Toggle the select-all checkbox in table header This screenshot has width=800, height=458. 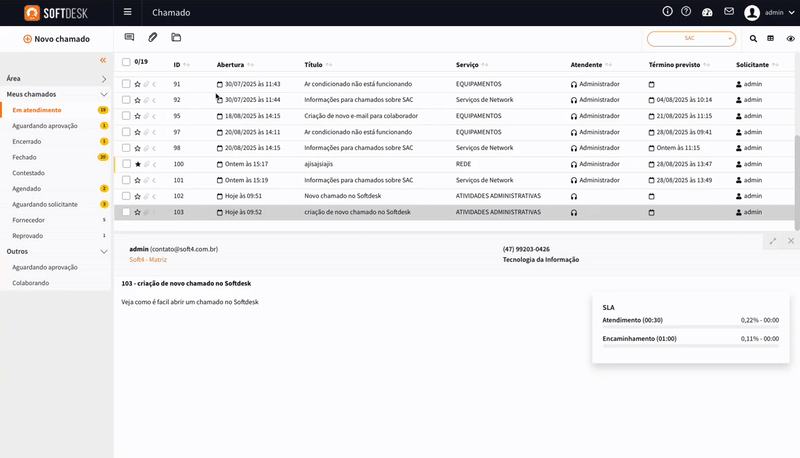point(126,62)
